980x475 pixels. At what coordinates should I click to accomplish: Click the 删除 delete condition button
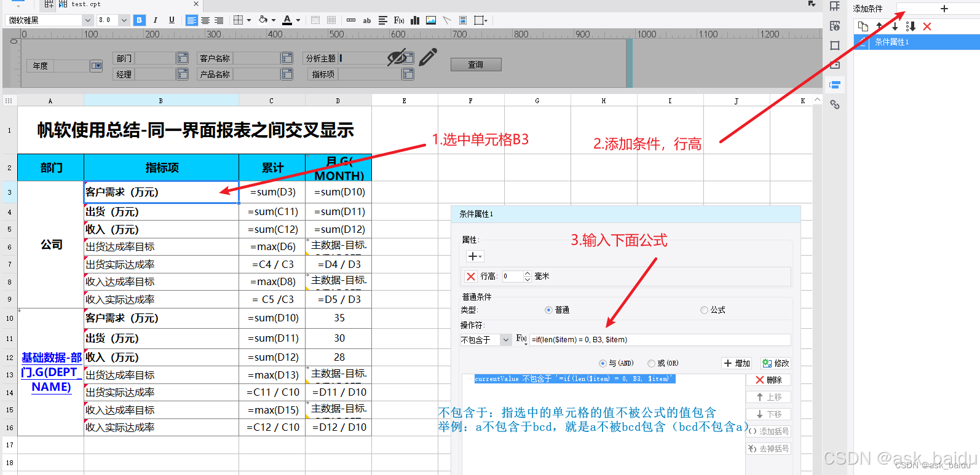(769, 380)
